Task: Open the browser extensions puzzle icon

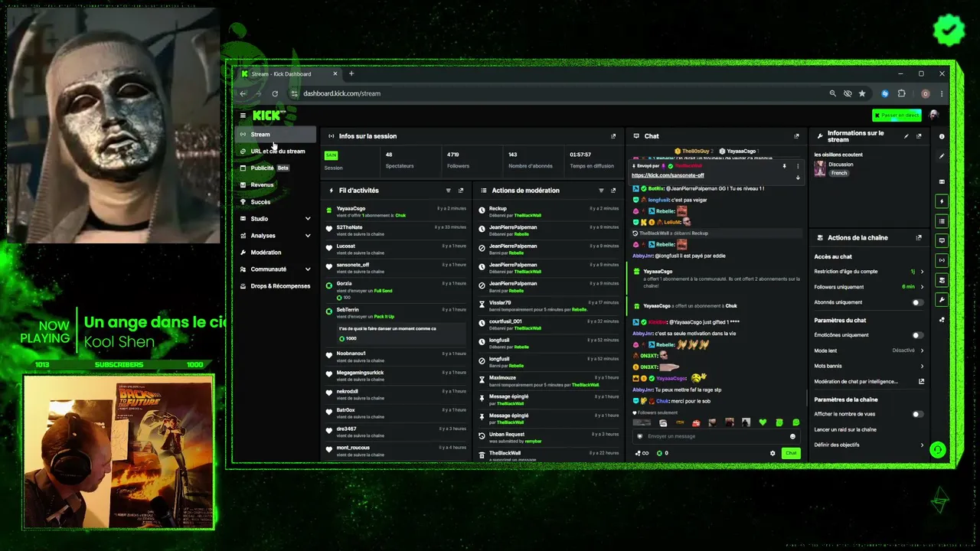Action: (x=901, y=93)
